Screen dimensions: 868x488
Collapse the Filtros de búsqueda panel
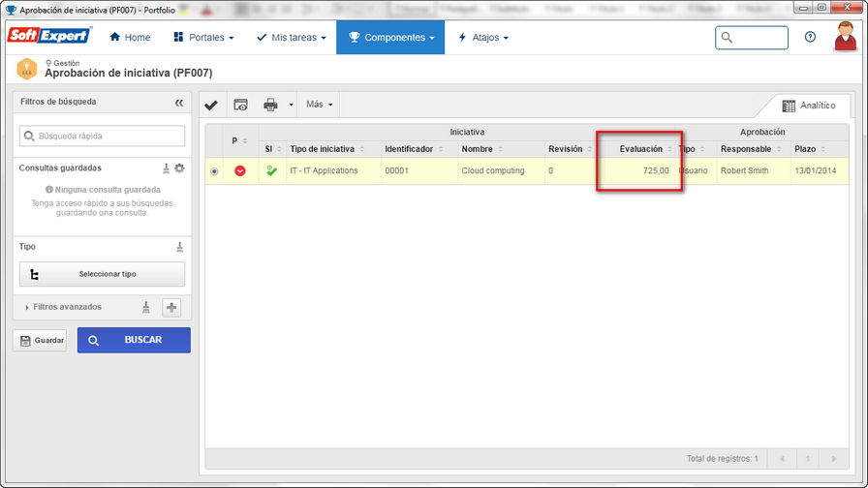click(x=179, y=103)
